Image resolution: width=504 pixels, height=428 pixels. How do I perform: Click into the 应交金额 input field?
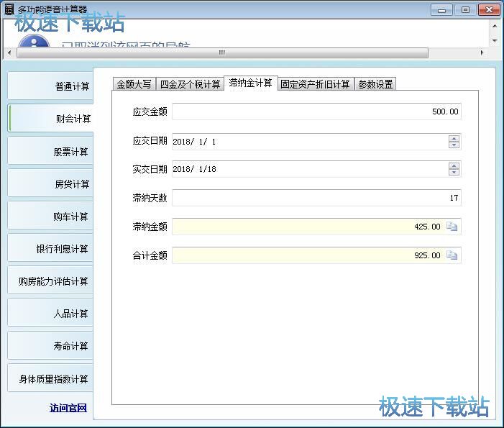click(316, 111)
